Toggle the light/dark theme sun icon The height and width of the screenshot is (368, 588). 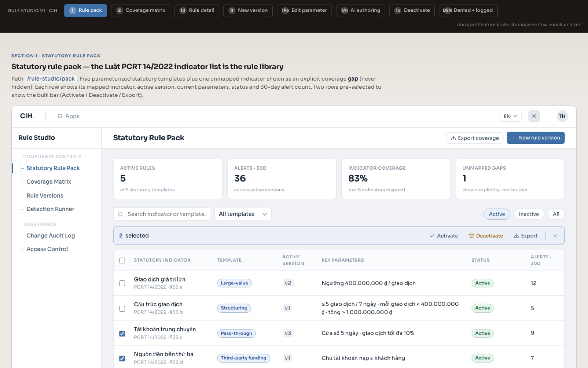tap(534, 116)
